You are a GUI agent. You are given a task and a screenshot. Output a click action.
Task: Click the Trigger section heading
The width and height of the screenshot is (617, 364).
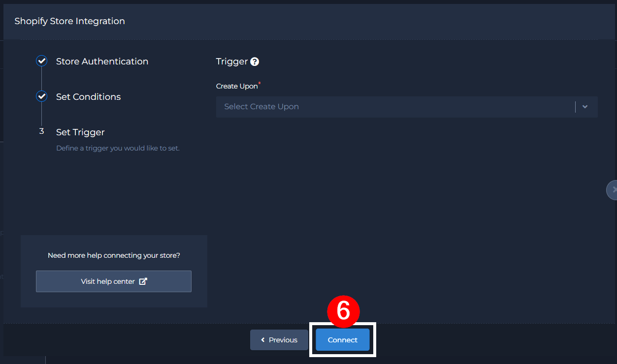(x=232, y=61)
